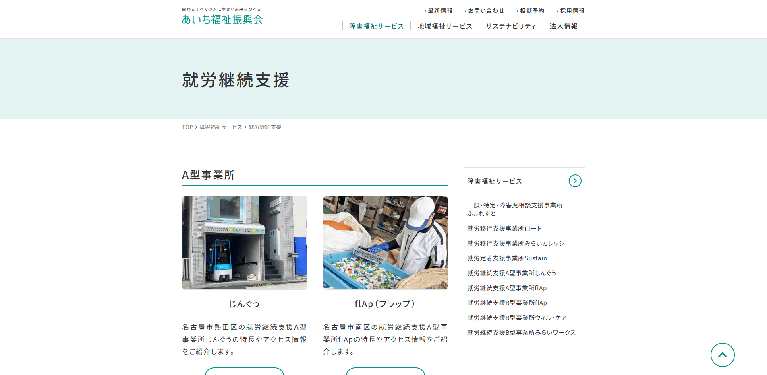
Task: Click the じんぐう card title
Action: click(245, 304)
